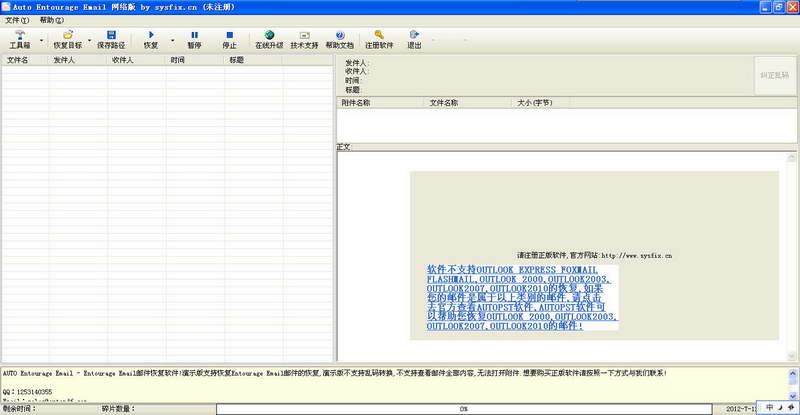This screenshot has height=415, width=800.
Task: Expand the 恢复目标 dropdown arrow
Action: click(89, 40)
